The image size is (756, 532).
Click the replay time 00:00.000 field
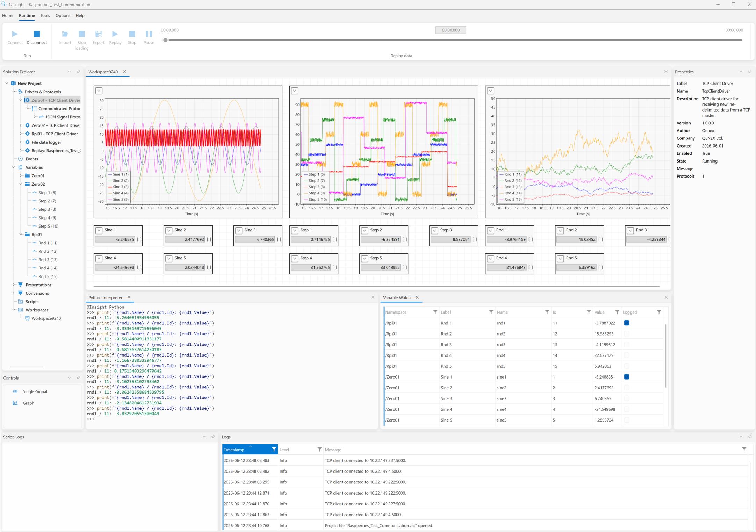tap(451, 30)
